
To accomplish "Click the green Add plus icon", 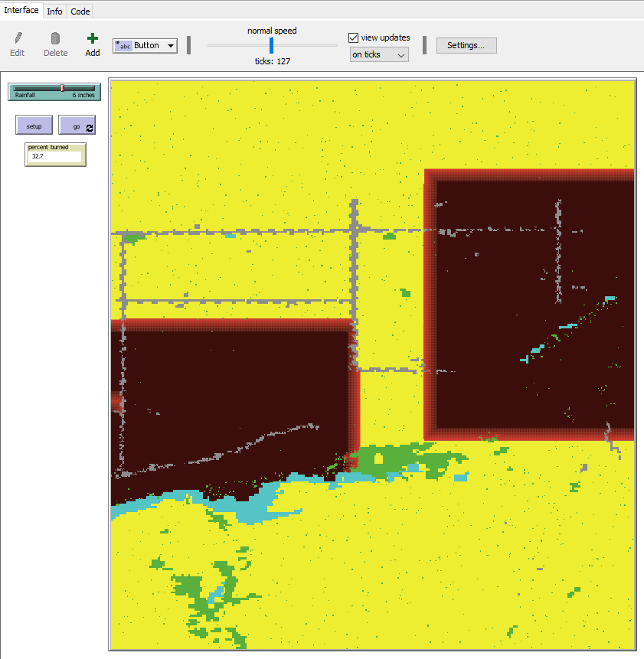I will point(92,40).
